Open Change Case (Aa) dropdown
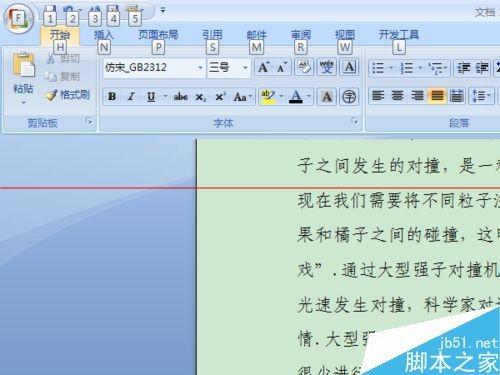500x375 pixels. click(243, 97)
